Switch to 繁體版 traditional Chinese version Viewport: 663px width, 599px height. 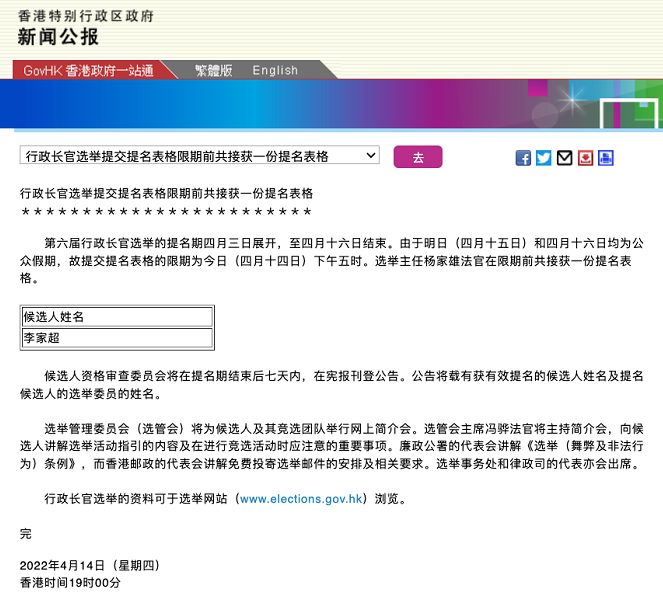coord(213,70)
